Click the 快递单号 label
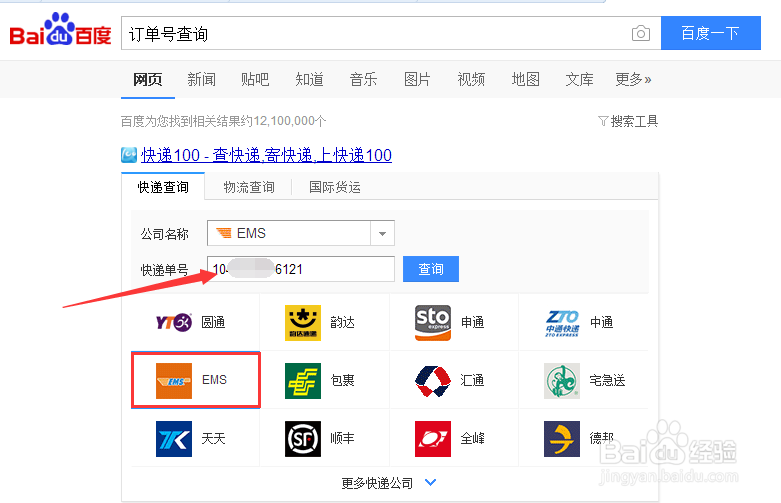 [x=164, y=270]
